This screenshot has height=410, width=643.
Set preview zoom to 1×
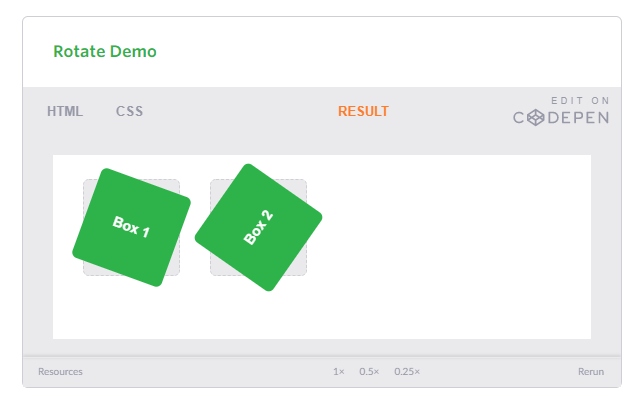(339, 371)
